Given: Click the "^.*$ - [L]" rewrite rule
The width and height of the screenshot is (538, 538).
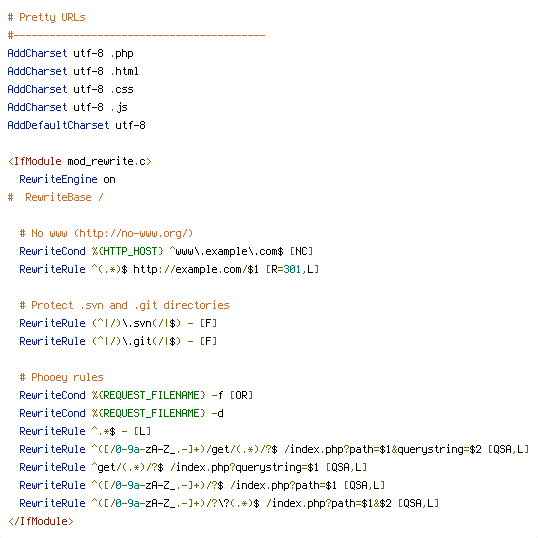Looking at the screenshot, I should pyautogui.click(x=121, y=431).
